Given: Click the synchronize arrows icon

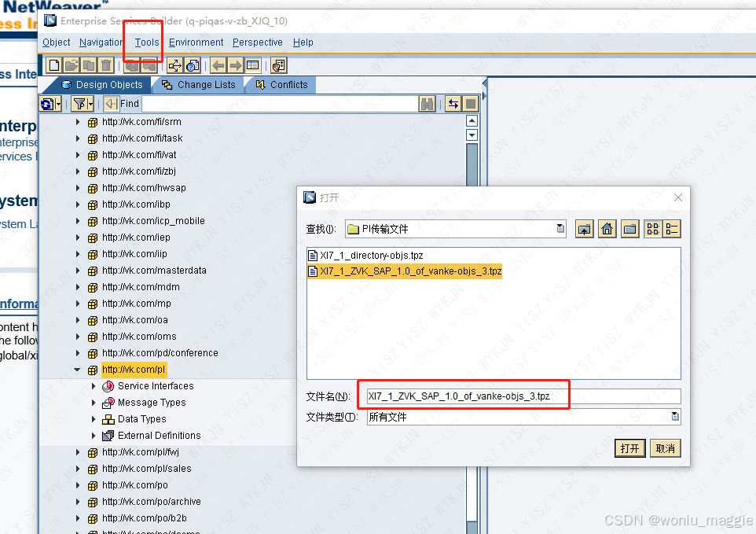Looking at the screenshot, I should 453,104.
